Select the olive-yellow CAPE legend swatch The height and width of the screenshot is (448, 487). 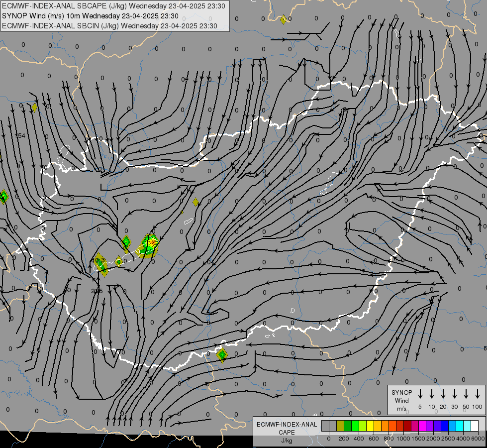[340, 426]
